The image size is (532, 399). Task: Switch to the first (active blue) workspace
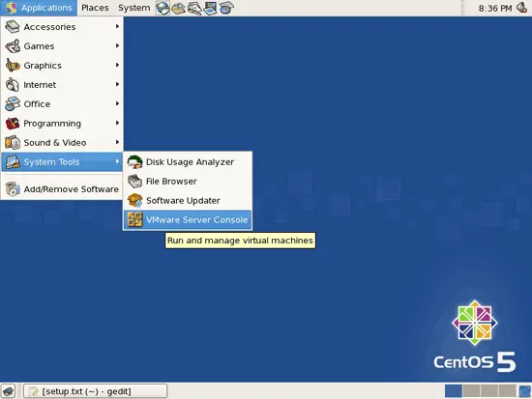pos(454,391)
